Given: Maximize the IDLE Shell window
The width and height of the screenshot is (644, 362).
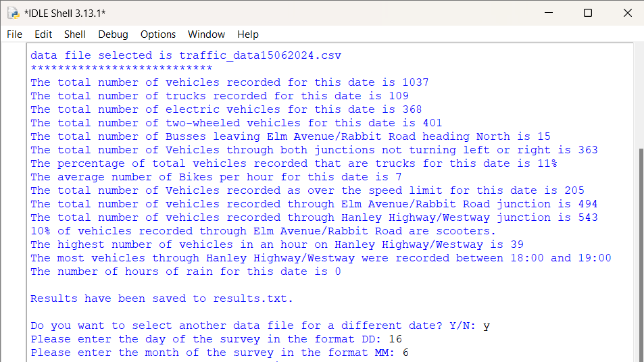Looking at the screenshot, I should click(588, 13).
